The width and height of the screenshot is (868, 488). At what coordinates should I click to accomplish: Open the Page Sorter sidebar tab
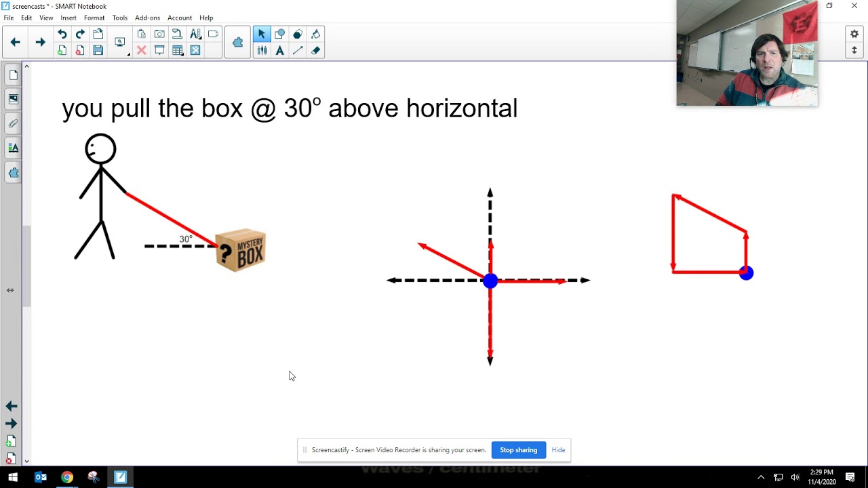pos(13,75)
